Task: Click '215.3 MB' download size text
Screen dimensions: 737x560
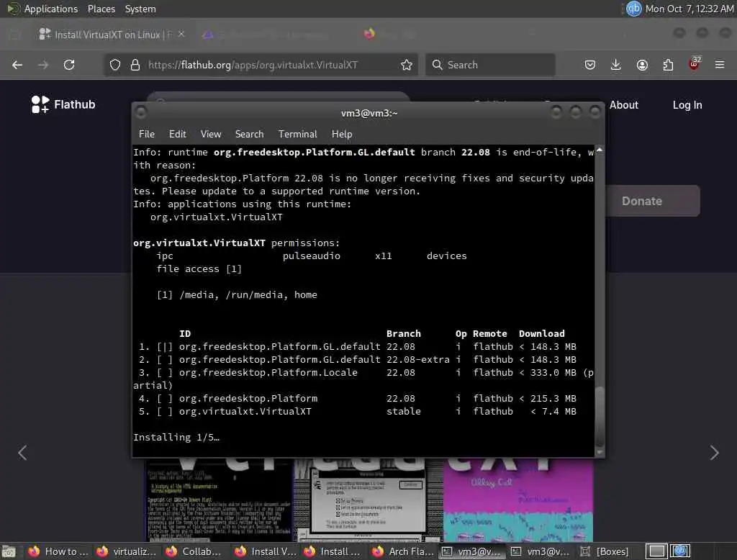Action: pos(553,398)
